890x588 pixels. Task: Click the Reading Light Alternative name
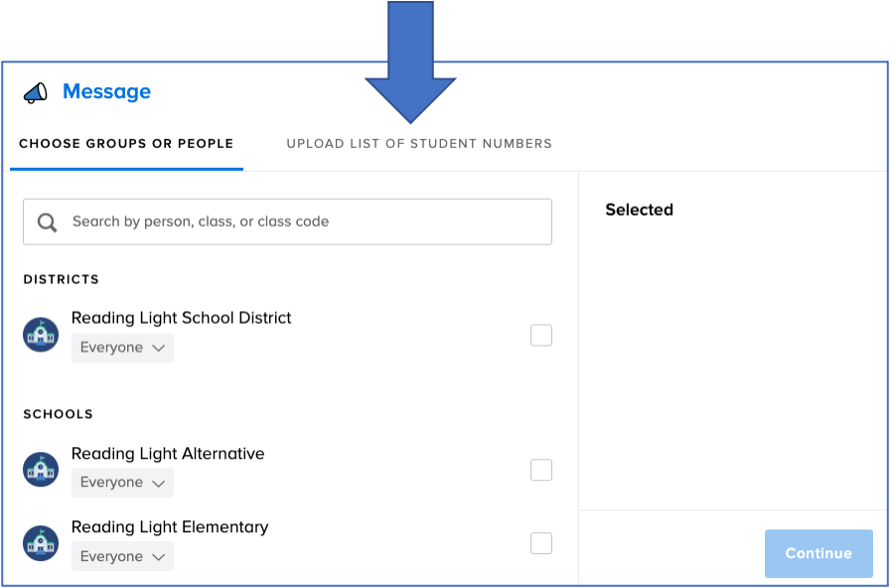tap(168, 454)
